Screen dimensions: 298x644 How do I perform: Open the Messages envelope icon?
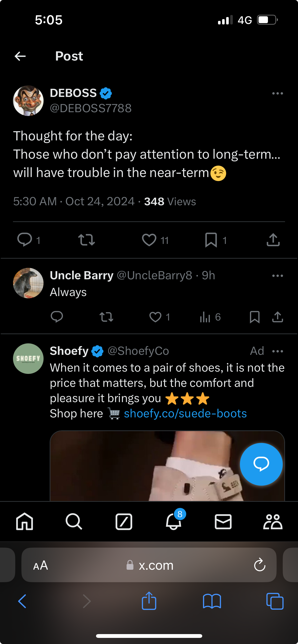[223, 522]
